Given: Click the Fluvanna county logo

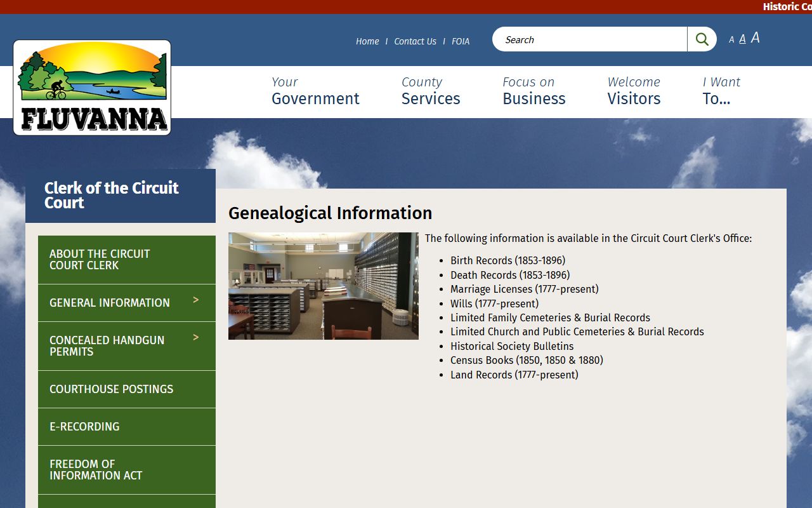Looking at the screenshot, I should tap(92, 88).
